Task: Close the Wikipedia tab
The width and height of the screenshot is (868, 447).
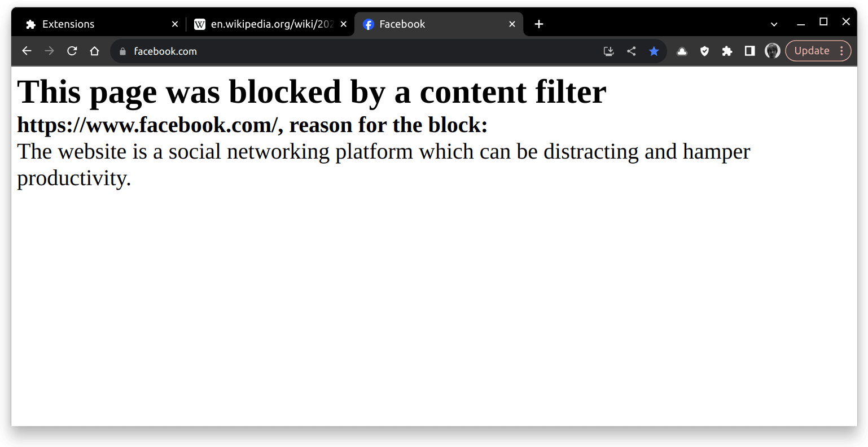Action: click(343, 24)
